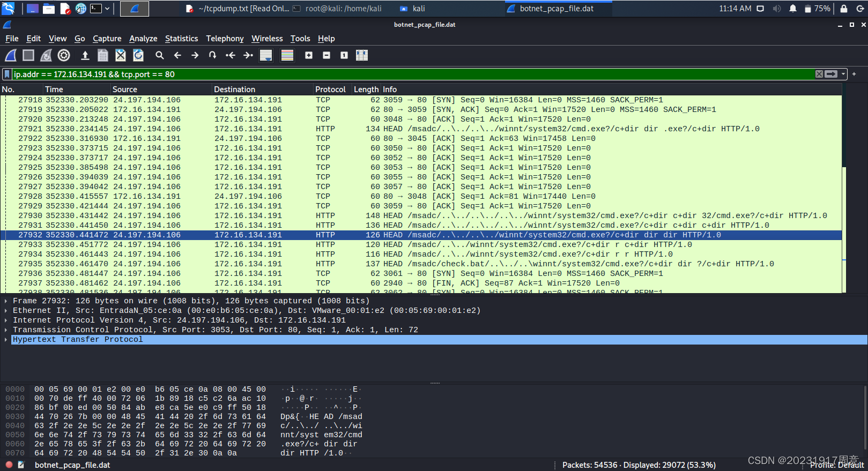The image size is (868, 471).
Task: Zoom in packet text
Action: 309,55
